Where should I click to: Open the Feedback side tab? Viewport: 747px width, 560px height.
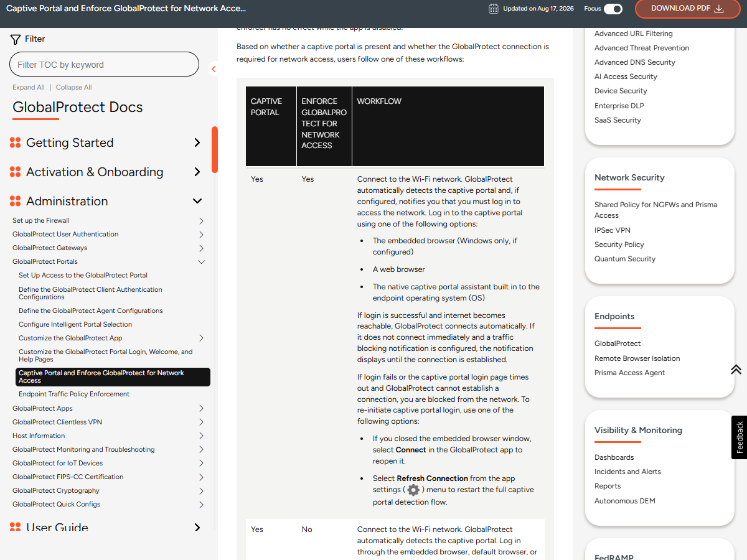coord(740,437)
